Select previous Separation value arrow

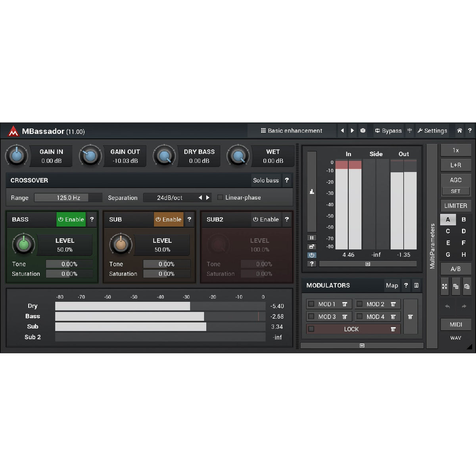[x=200, y=198]
